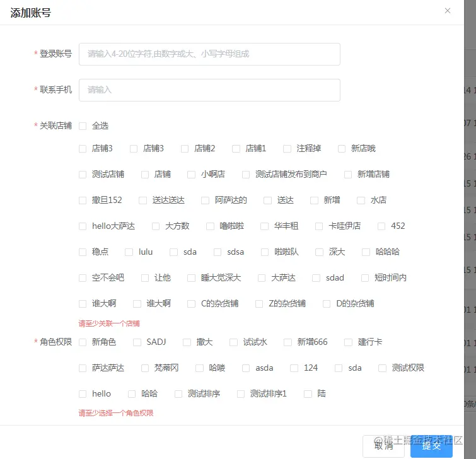Viewport: 476px width, 459px height.
Task: Select the 让他 checkbox
Action: pos(145,278)
